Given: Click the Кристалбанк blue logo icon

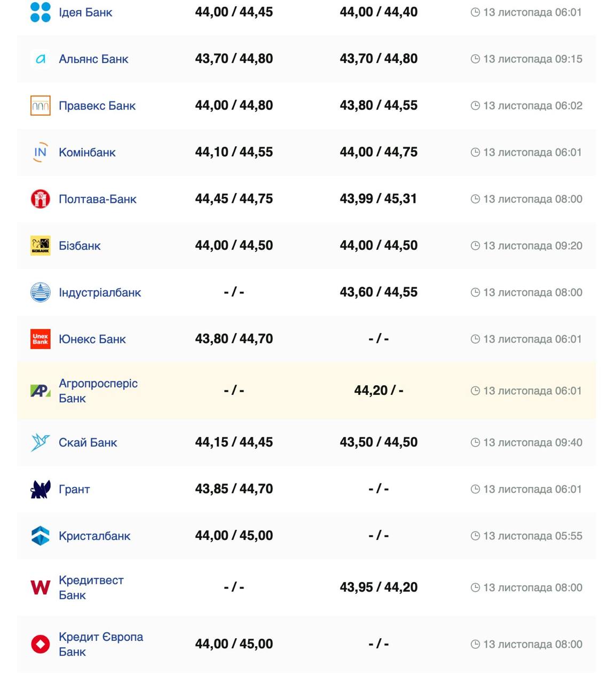Looking at the screenshot, I should (41, 536).
